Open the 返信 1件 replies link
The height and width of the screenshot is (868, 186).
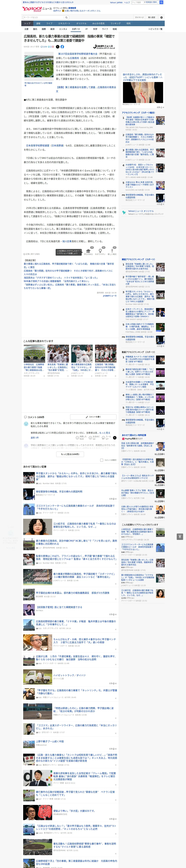click(x=34, y=438)
